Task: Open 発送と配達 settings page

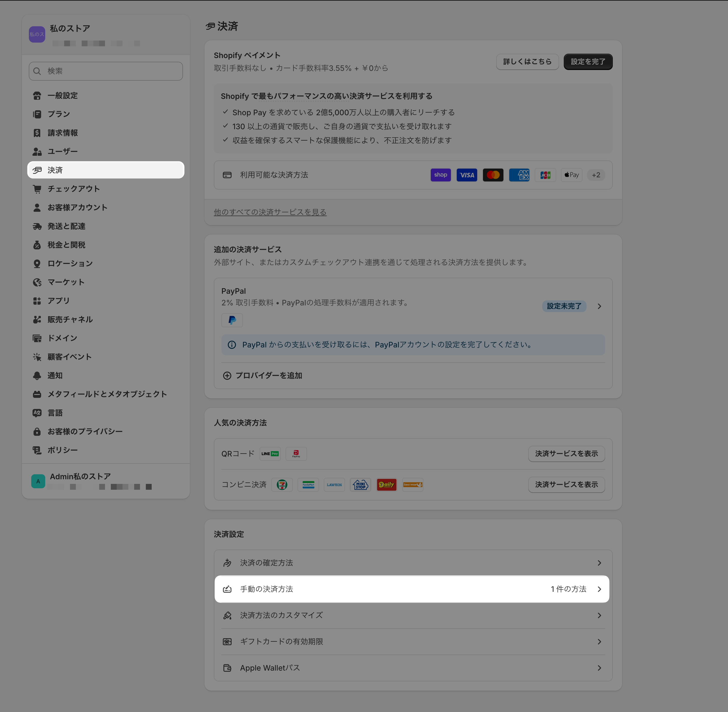Action: point(106,226)
